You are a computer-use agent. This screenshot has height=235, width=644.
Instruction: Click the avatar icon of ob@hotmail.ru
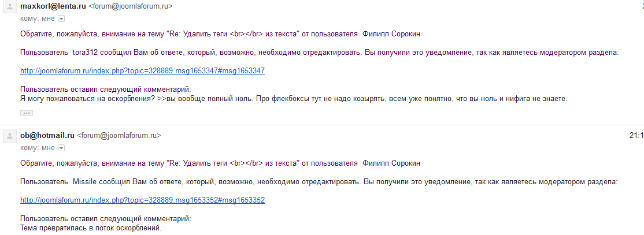(x=9, y=136)
